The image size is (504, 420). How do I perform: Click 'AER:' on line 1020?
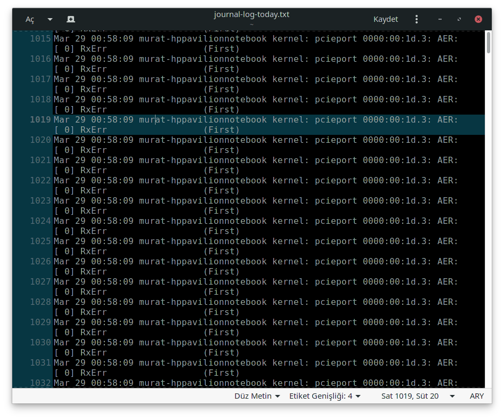448,140
